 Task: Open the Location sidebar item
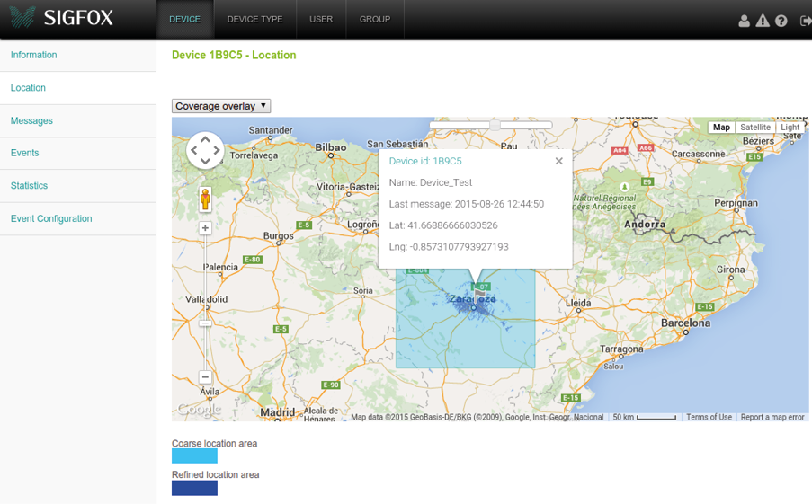77,88
